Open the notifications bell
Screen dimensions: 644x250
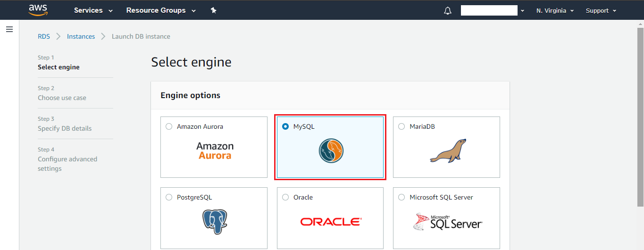coord(448,10)
